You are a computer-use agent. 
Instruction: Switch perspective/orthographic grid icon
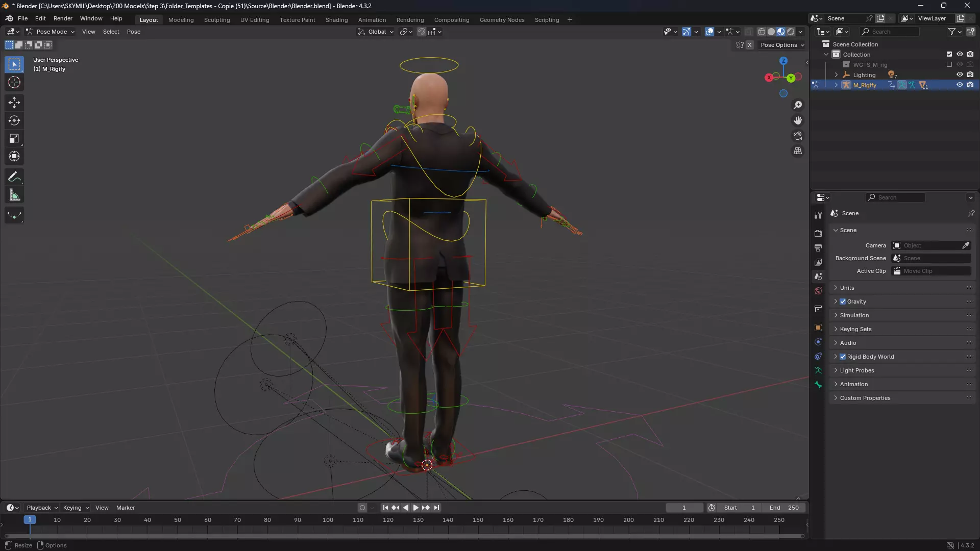(798, 151)
